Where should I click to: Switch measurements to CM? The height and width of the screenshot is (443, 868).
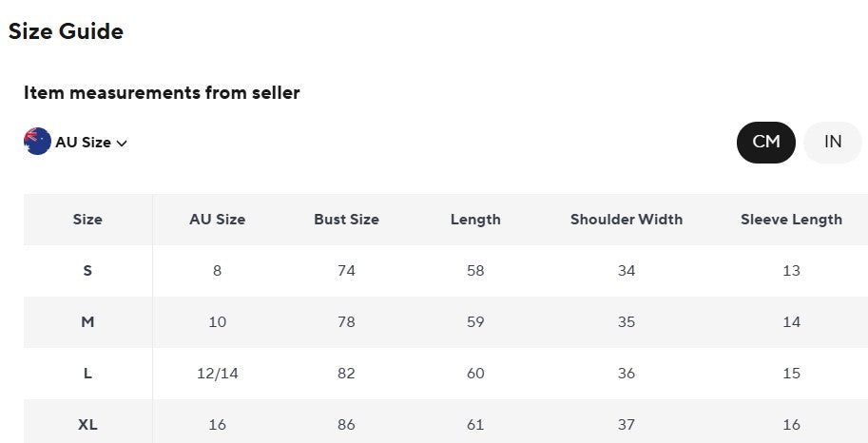tap(766, 143)
